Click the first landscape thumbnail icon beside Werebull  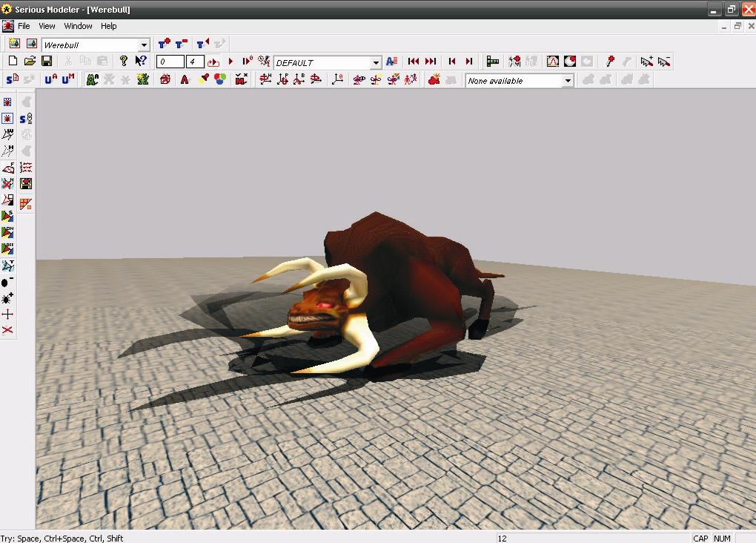14,44
